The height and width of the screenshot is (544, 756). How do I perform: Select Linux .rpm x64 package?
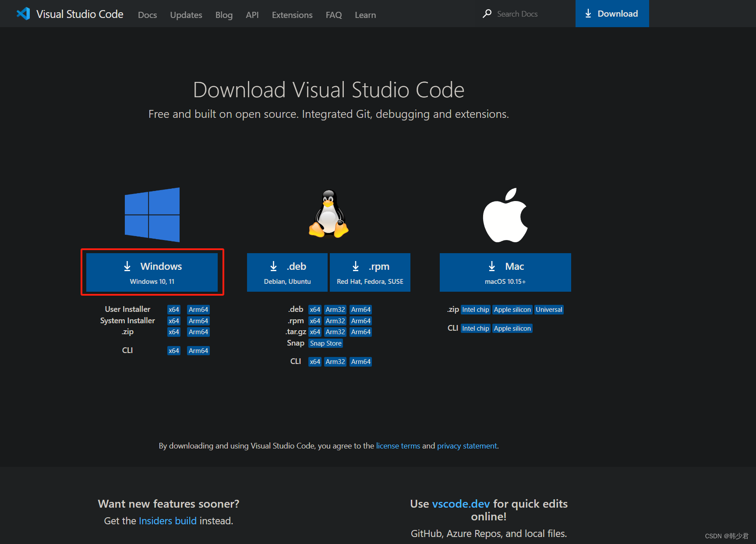point(315,321)
